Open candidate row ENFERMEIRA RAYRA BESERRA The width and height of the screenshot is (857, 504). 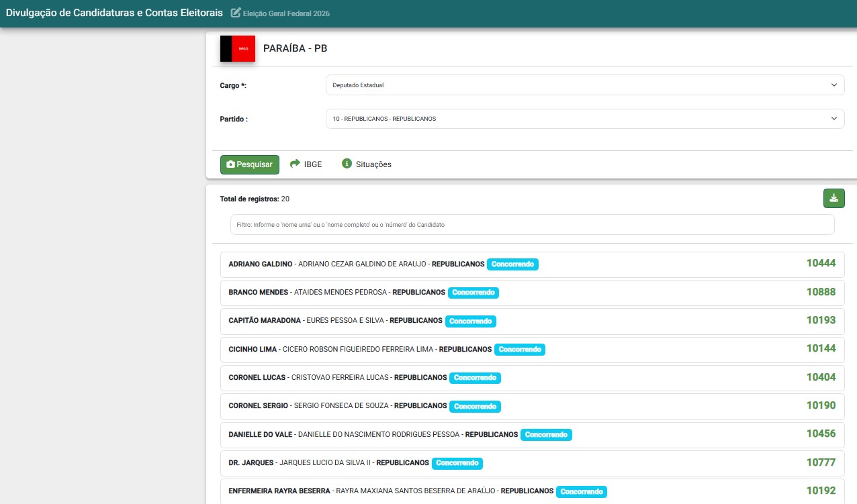coord(532,491)
